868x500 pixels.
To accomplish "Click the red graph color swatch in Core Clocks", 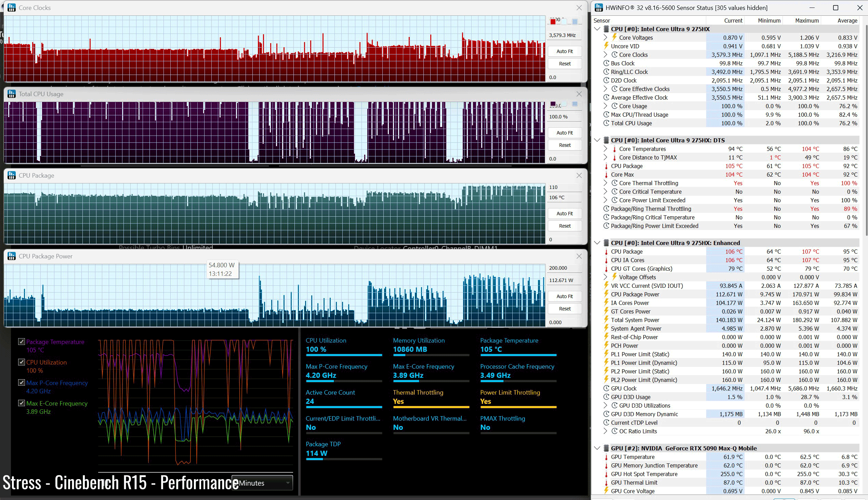I will click(553, 22).
